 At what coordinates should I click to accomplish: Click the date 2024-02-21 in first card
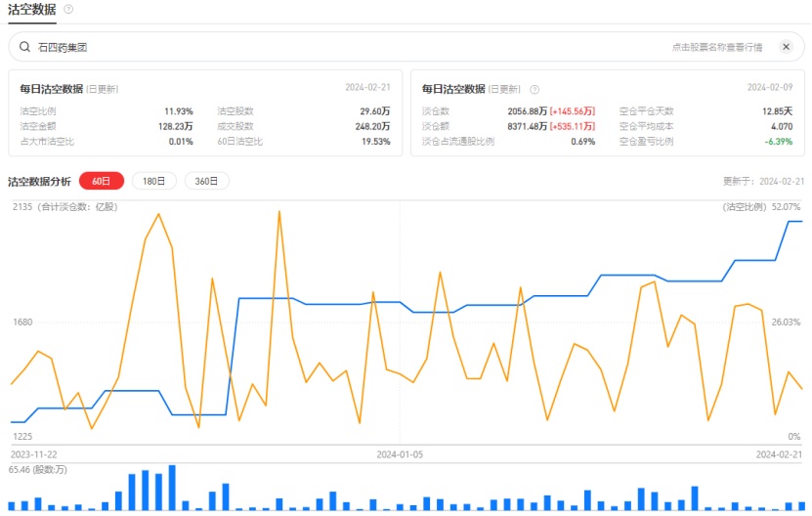pyautogui.click(x=367, y=87)
